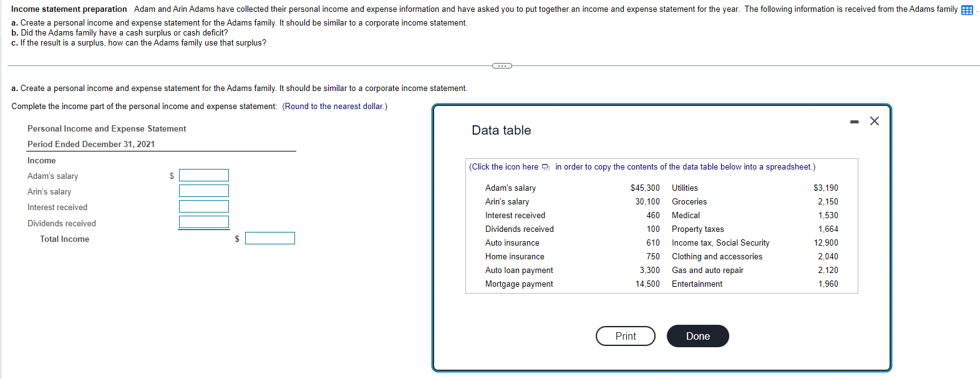
Task: Open the data table via the blue spreadsheet icon
Action: click(966, 9)
